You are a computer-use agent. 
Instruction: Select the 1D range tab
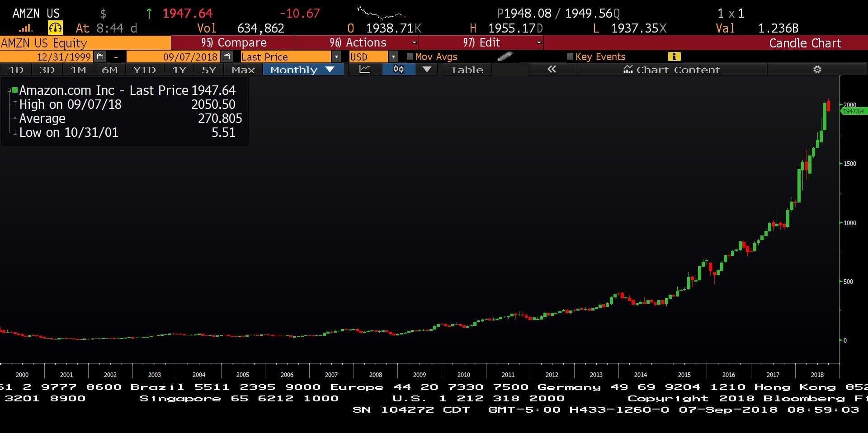pos(16,70)
